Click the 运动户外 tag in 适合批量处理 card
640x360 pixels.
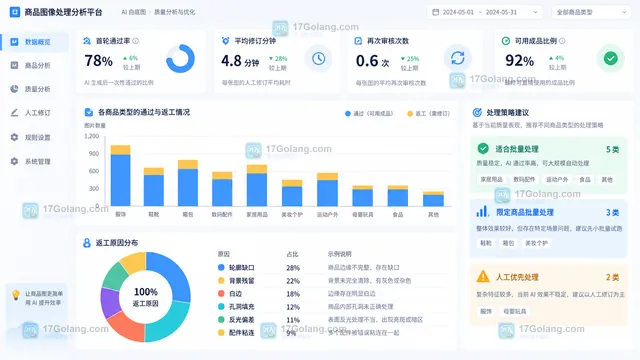557,179
